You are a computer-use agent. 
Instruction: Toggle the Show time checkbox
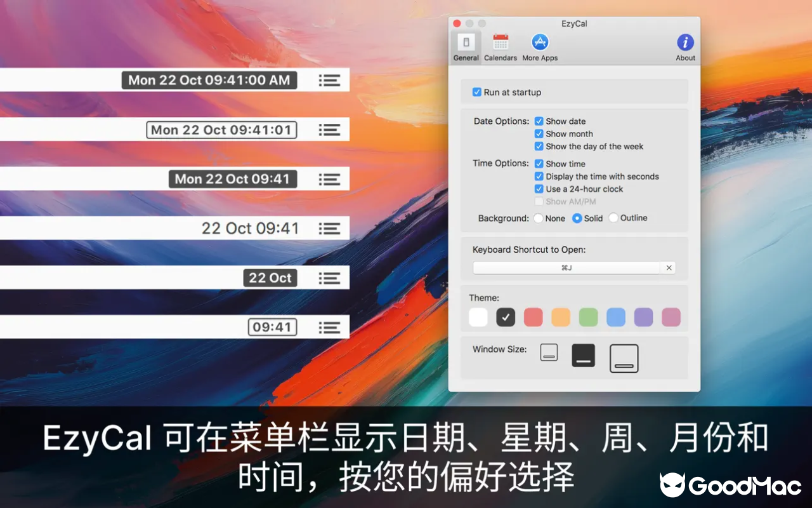pyautogui.click(x=539, y=164)
